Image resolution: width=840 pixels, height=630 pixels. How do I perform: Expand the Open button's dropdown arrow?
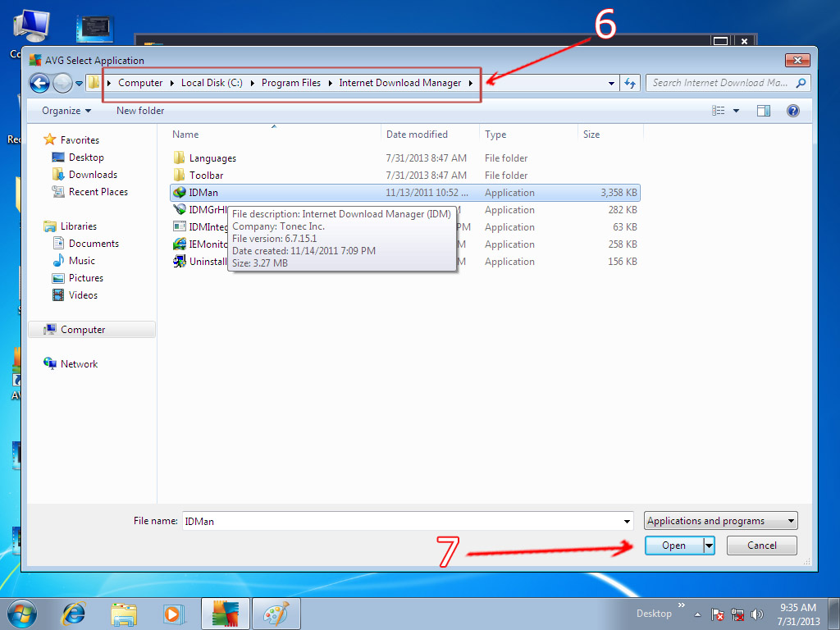pyautogui.click(x=708, y=545)
